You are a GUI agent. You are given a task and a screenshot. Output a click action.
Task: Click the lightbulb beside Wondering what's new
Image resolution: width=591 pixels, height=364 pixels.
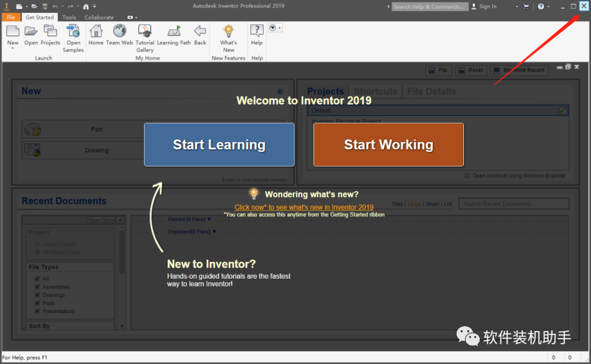click(254, 194)
